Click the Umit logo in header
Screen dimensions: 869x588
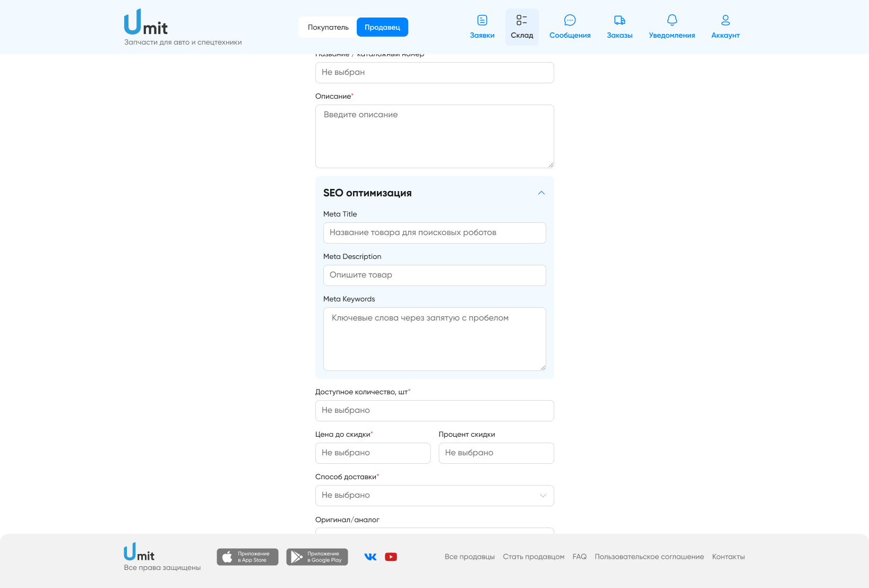click(146, 22)
